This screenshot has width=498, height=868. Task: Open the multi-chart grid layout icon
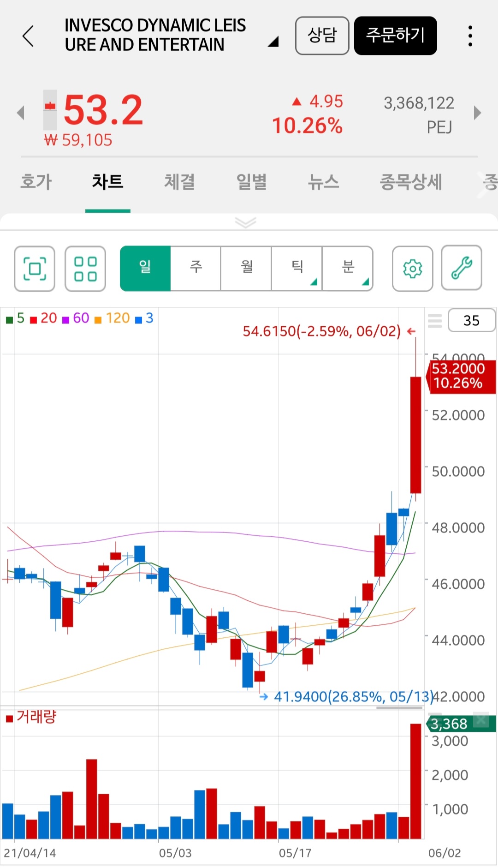point(85,269)
